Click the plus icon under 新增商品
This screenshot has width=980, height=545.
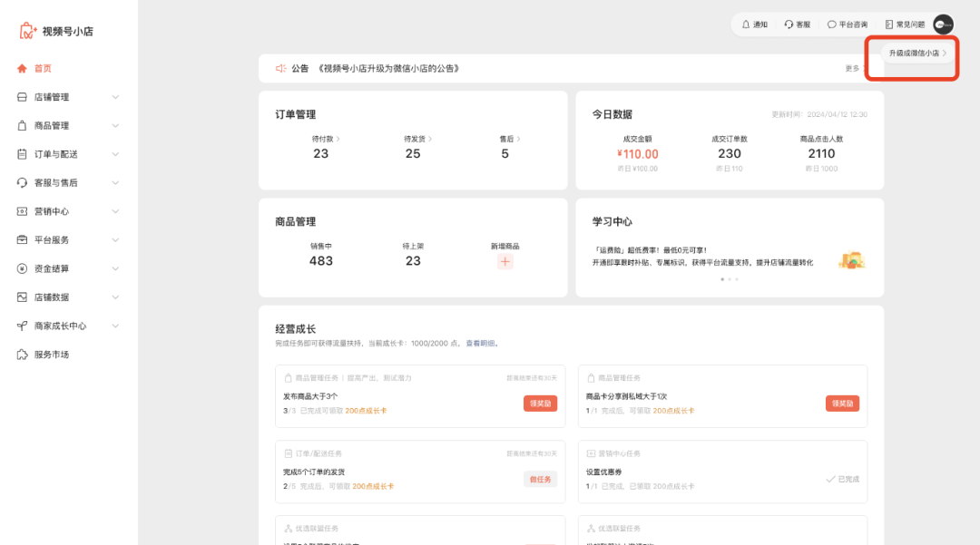505,260
